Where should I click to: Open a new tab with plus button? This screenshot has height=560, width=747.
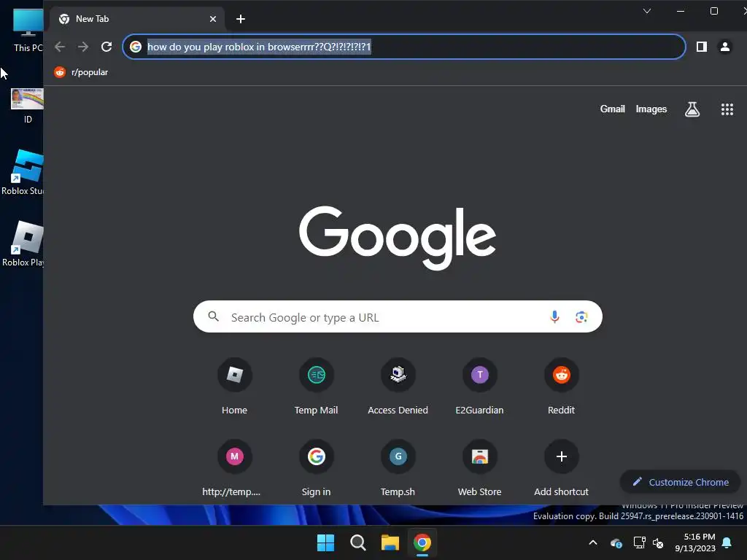pyautogui.click(x=241, y=19)
